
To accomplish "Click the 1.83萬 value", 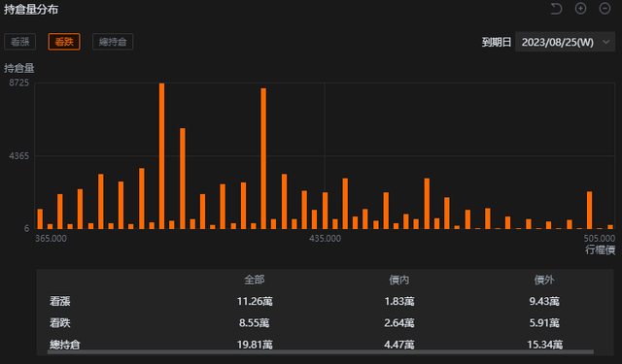I will (399, 302).
